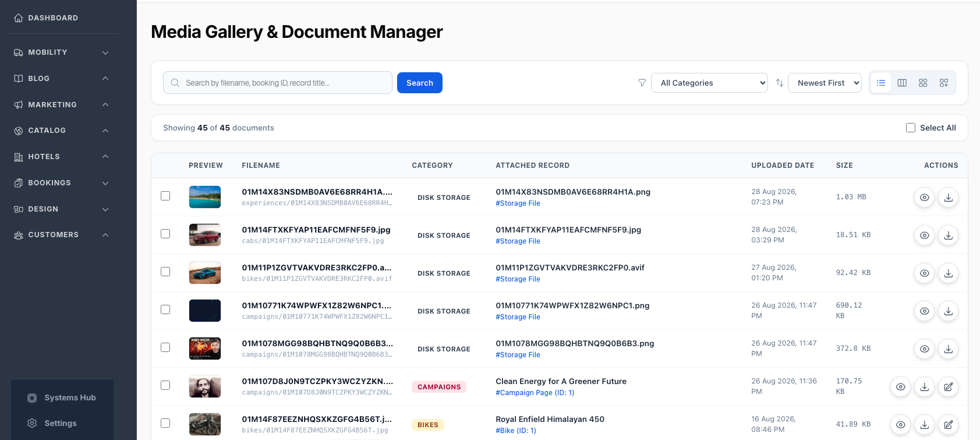Image resolution: width=980 pixels, height=440 pixels.
Task: Open Systems Hub in the sidebar
Action: click(62, 397)
